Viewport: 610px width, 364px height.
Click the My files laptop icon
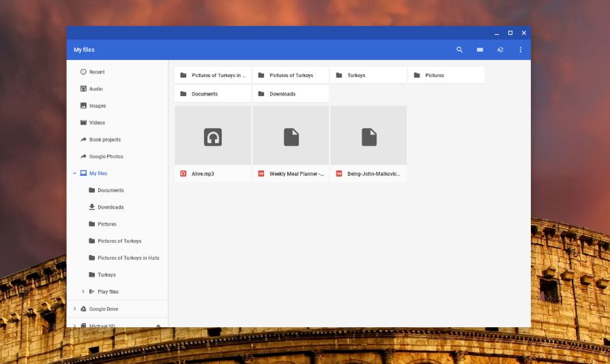click(83, 173)
